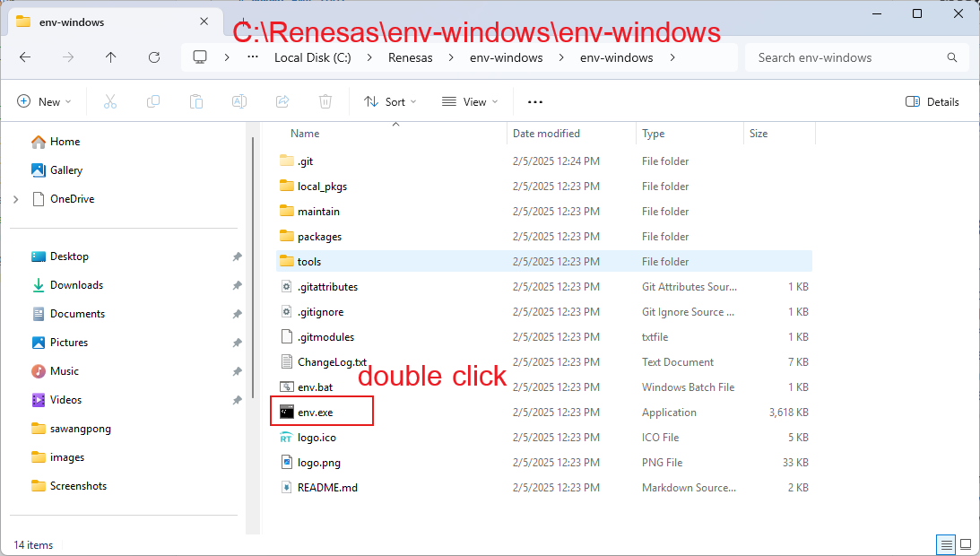This screenshot has width=980, height=556.
Task: Open the Sort dropdown menu
Action: tap(390, 102)
